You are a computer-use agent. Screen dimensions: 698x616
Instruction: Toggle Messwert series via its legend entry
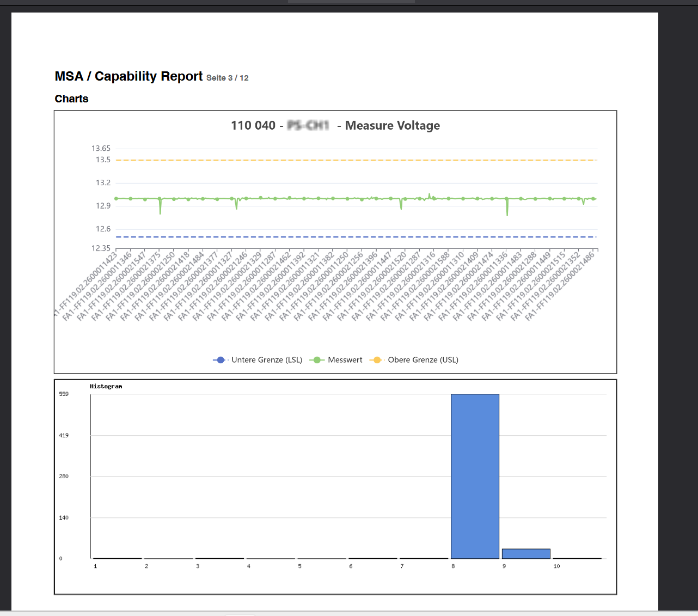tap(345, 359)
